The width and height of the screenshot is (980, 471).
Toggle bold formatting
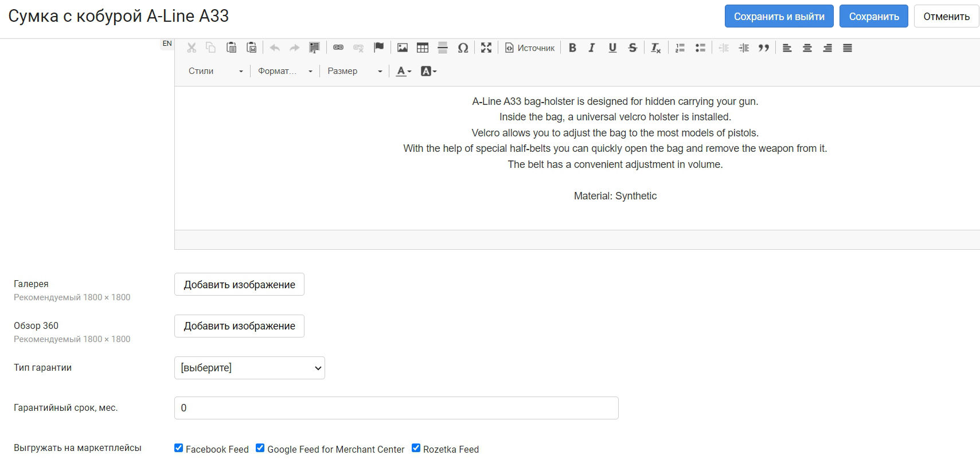pos(572,48)
